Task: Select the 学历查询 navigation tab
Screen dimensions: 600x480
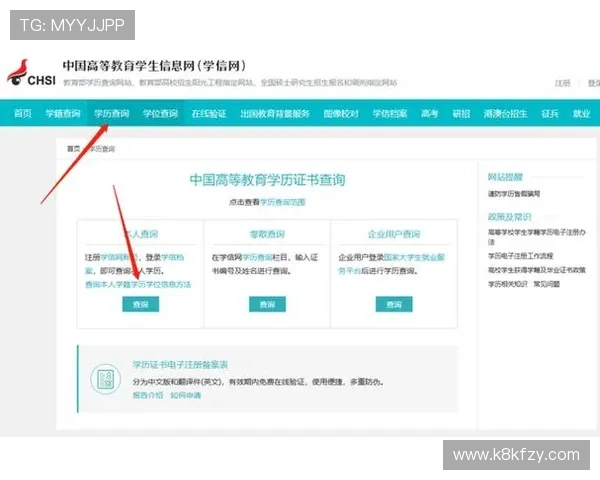Action: pyautogui.click(x=111, y=113)
